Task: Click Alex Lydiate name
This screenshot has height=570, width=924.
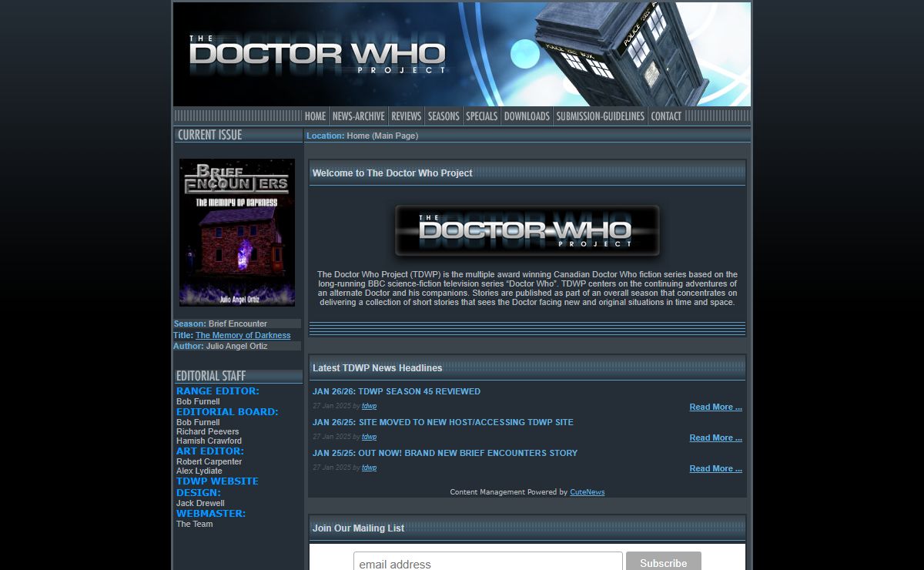Action: pos(199,471)
